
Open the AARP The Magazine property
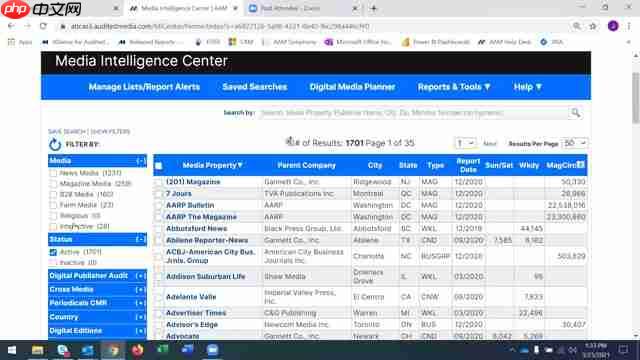pos(201,217)
